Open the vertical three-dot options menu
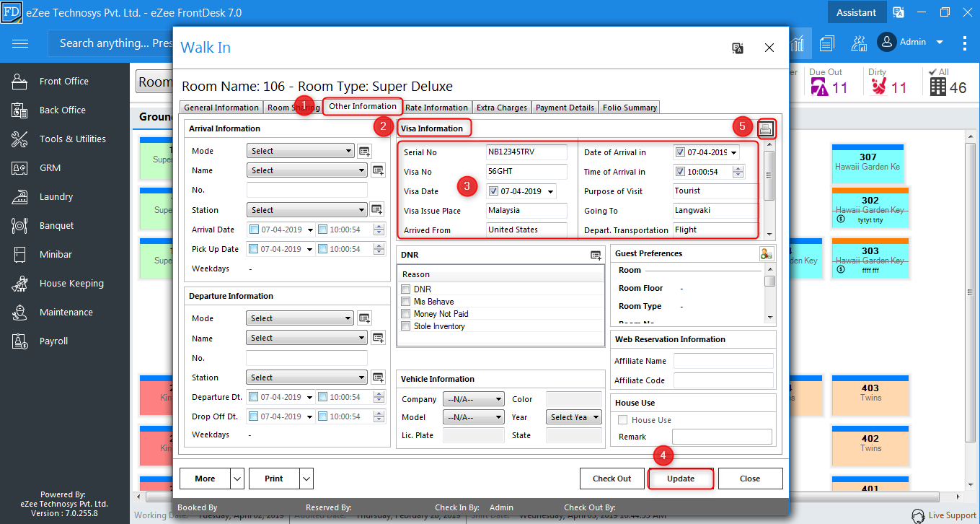Image resolution: width=980 pixels, height=524 pixels. pos(965,43)
